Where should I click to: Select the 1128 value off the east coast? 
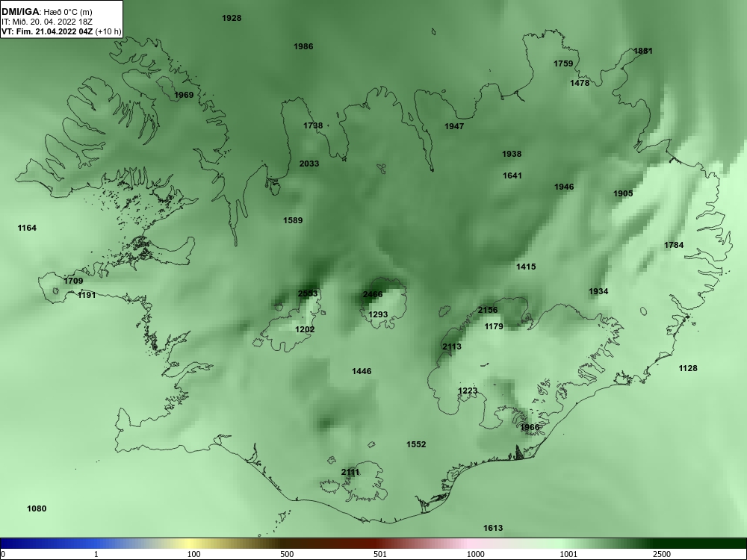tap(688, 368)
